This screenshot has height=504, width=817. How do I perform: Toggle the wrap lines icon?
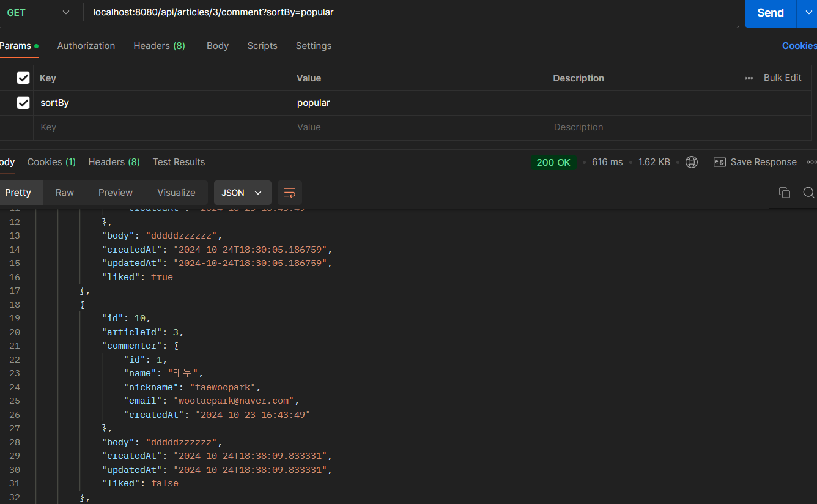coord(290,193)
